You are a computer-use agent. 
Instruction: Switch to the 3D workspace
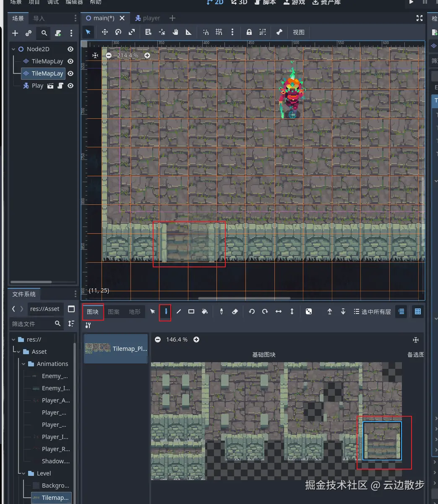click(x=239, y=2)
